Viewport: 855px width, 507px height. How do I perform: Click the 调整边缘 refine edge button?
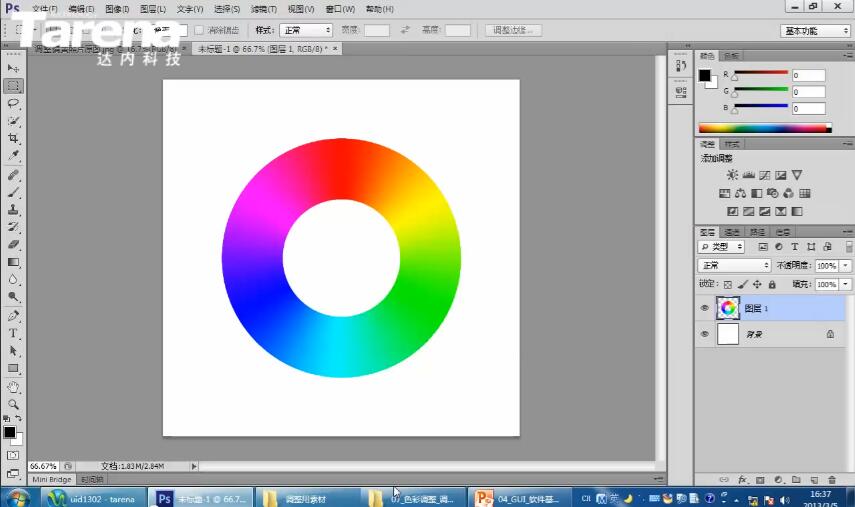click(513, 30)
